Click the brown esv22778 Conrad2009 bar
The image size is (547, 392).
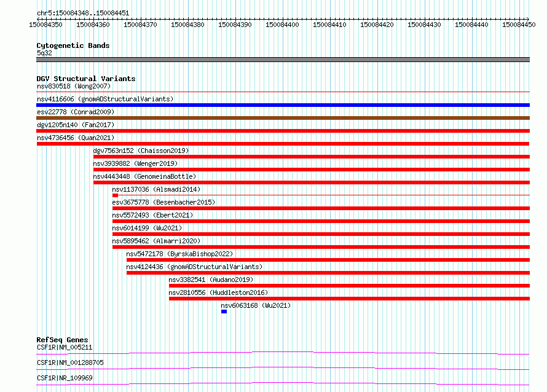[x=283, y=118]
